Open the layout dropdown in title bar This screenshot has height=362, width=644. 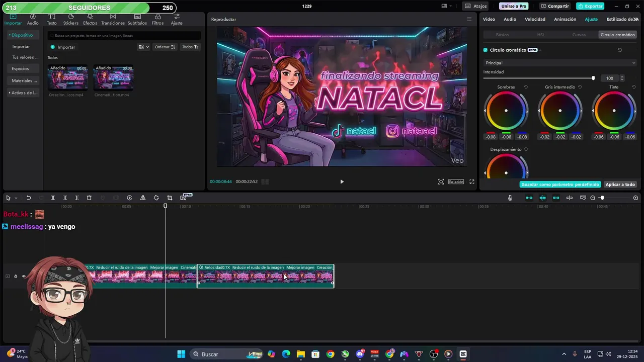point(447,6)
